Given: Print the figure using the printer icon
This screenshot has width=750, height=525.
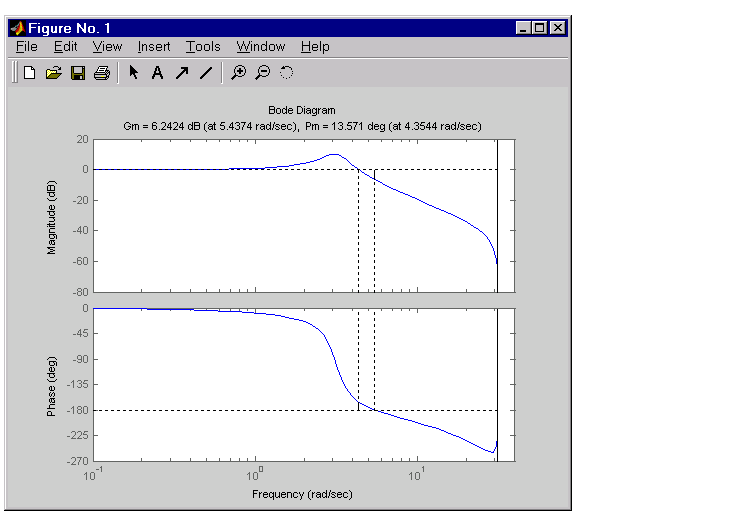Looking at the screenshot, I should (101, 73).
